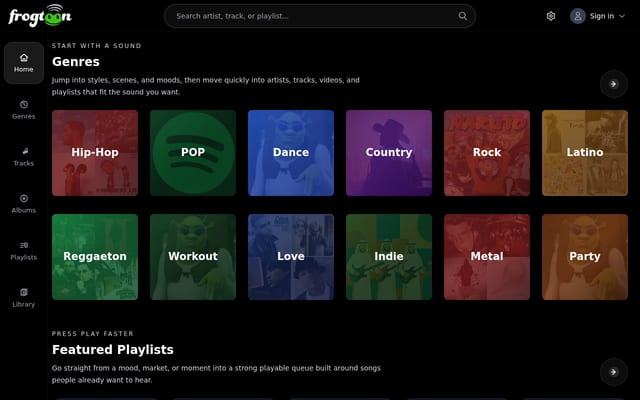Open the Latino genre tile
This screenshot has height=400, width=640.
pos(585,153)
